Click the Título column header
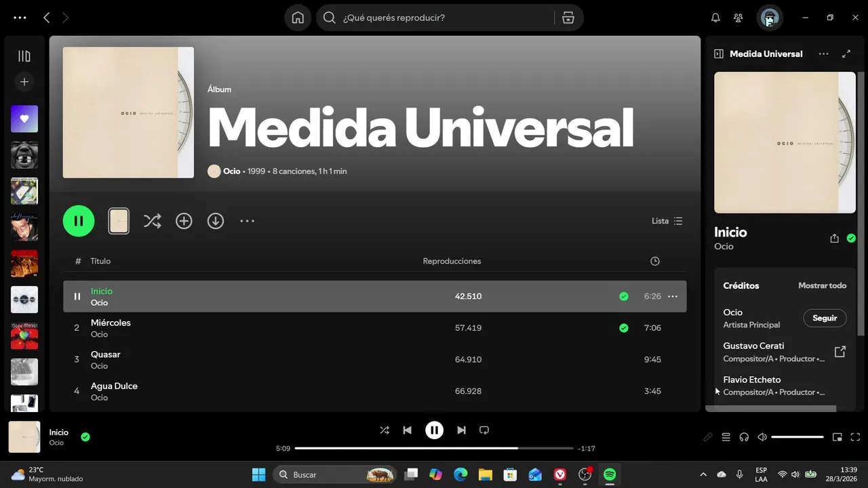Viewport: 868px width, 488px height. [x=100, y=261]
